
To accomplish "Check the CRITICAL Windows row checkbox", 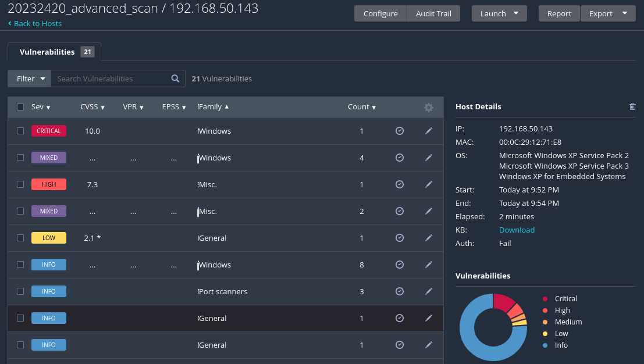I will click(x=20, y=130).
